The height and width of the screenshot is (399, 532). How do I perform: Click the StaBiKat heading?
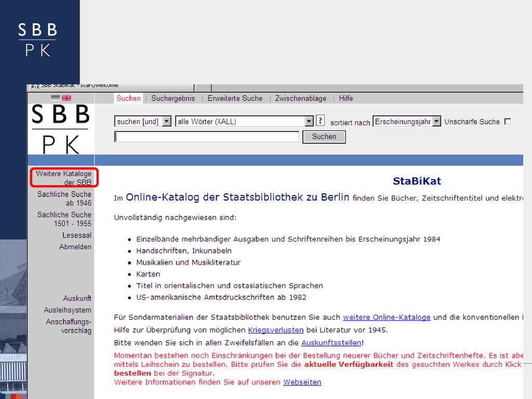coord(417,181)
